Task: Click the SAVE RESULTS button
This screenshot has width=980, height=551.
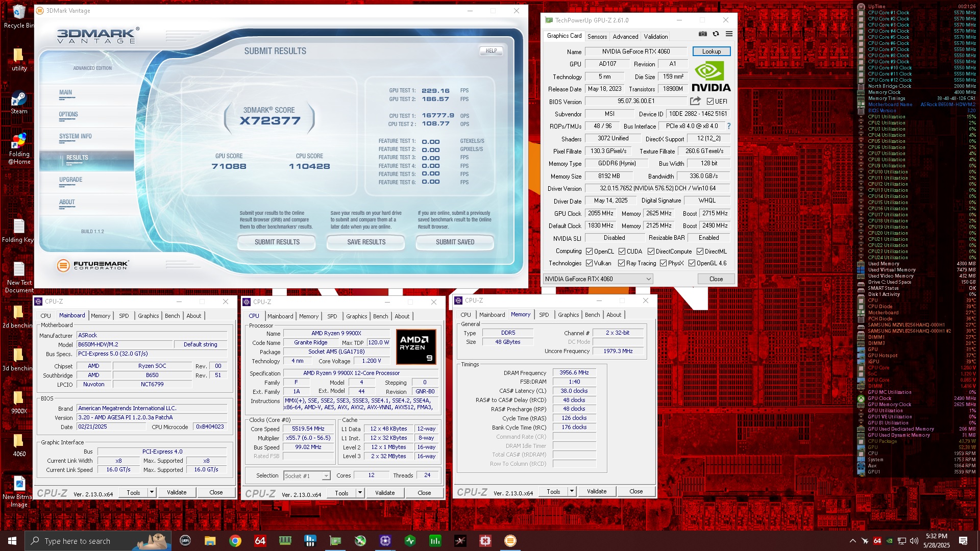Action: point(366,242)
